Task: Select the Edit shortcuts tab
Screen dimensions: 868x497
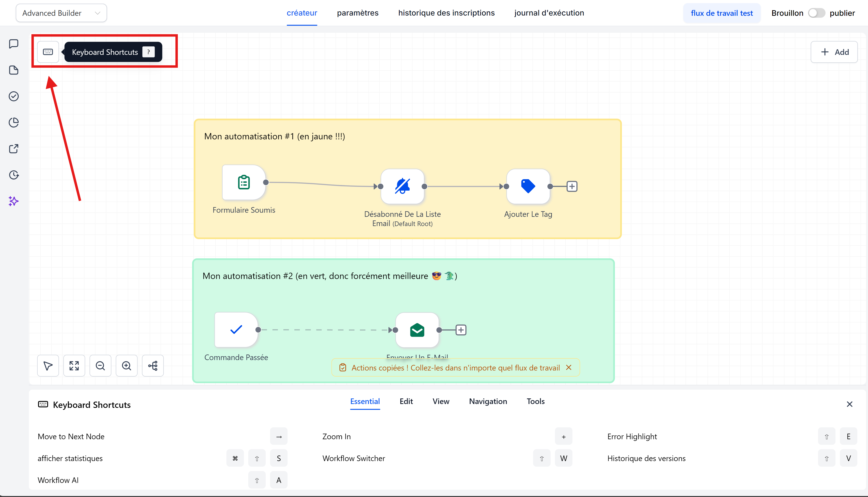Action: point(406,401)
